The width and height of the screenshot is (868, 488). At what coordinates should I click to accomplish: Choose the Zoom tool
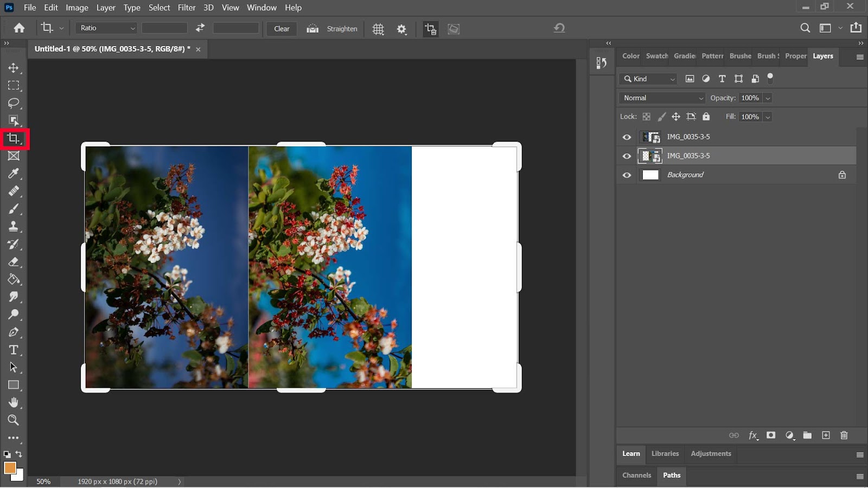[14, 420]
